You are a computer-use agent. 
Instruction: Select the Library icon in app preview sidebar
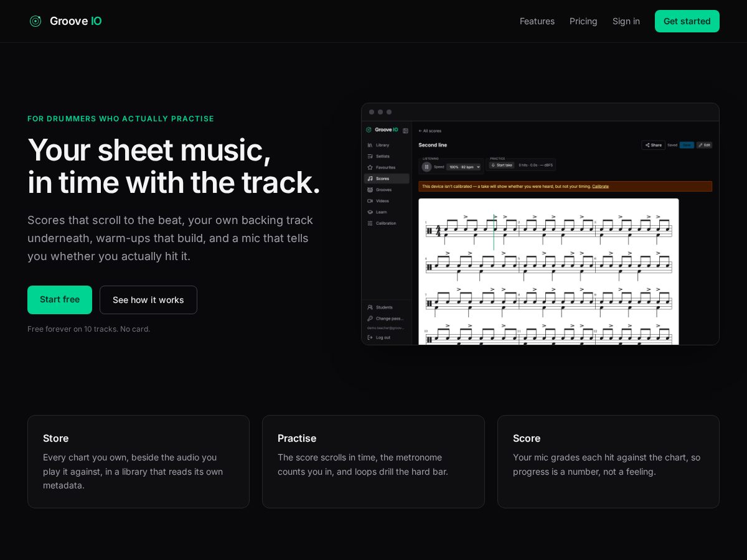pos(370,145)
